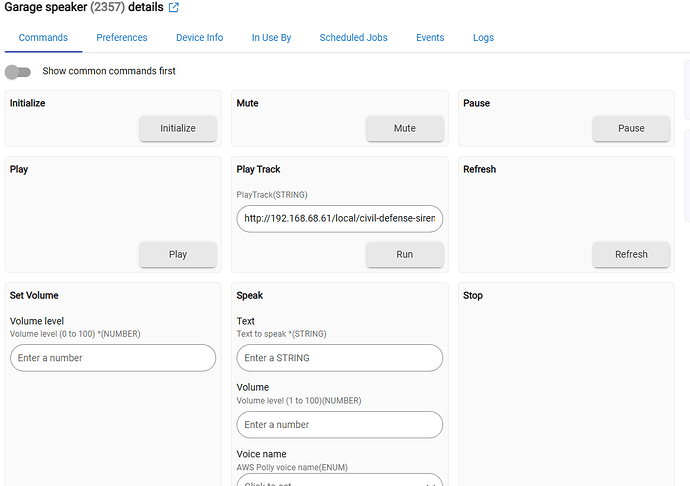Focus the Set Volume level number field
690x486 pixels.
[112, 358]
